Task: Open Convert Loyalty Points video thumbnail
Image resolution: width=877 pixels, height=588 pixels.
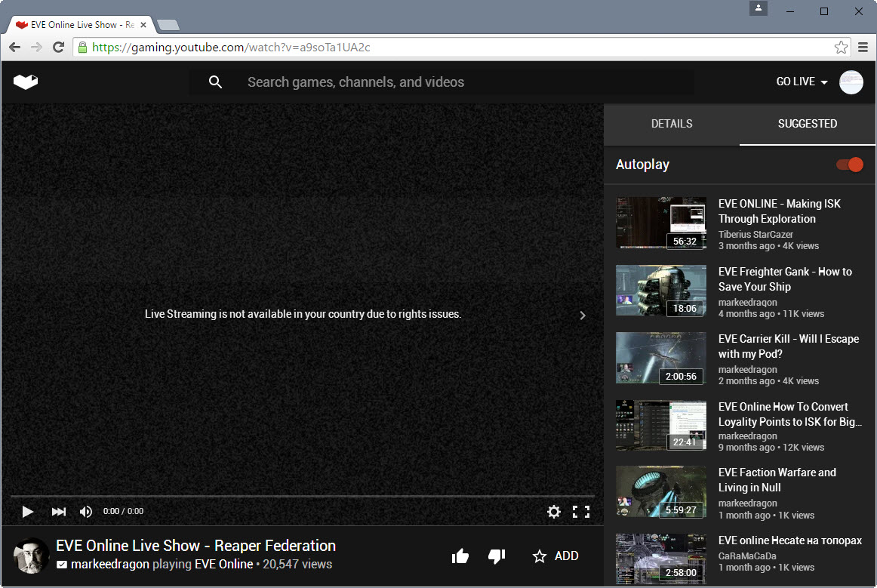Action: coord(660,425)
